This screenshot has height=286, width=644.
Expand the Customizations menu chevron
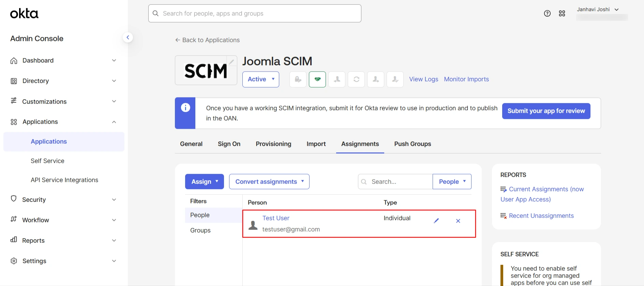(114, 101)
